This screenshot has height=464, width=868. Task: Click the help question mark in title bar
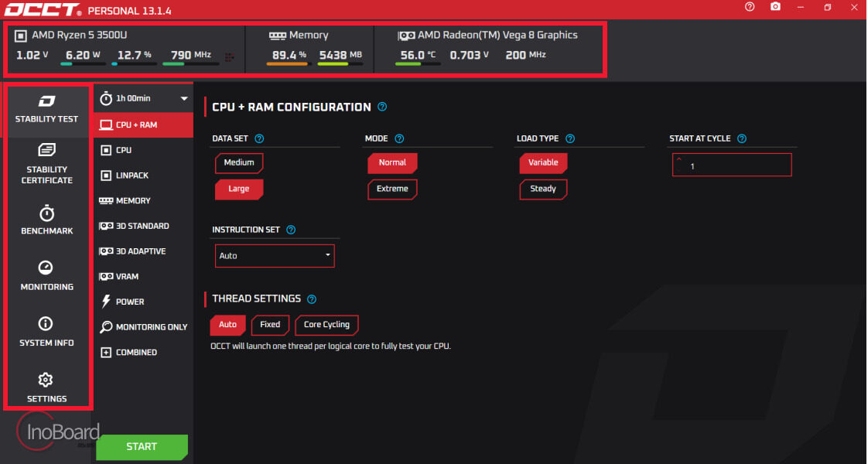750,7
